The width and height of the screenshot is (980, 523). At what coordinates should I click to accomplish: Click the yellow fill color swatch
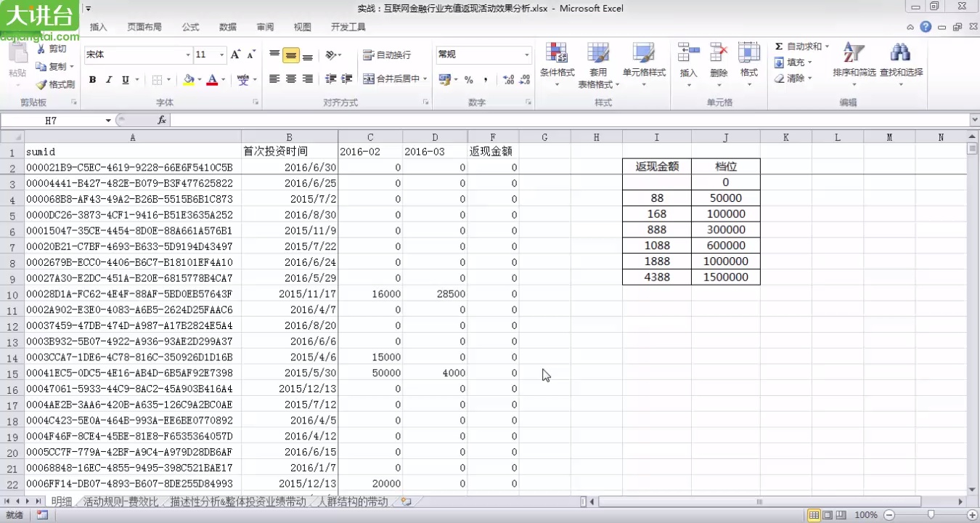[189, 80]
